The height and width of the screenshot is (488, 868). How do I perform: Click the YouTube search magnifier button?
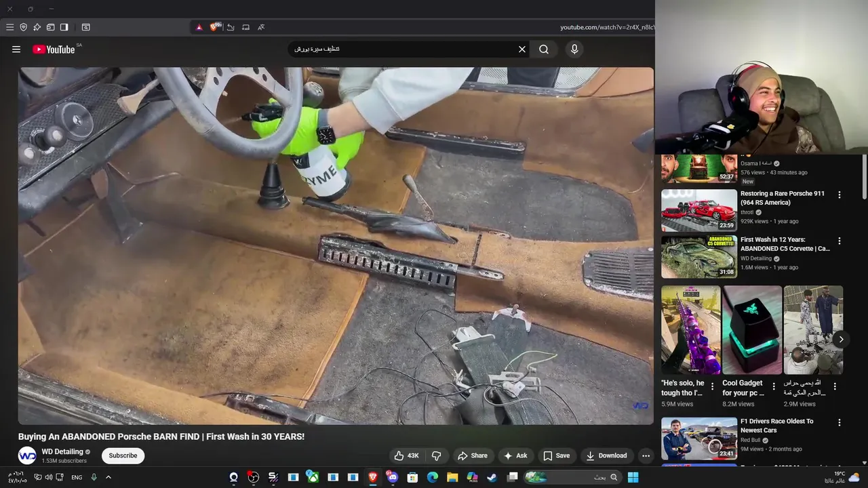544,49
